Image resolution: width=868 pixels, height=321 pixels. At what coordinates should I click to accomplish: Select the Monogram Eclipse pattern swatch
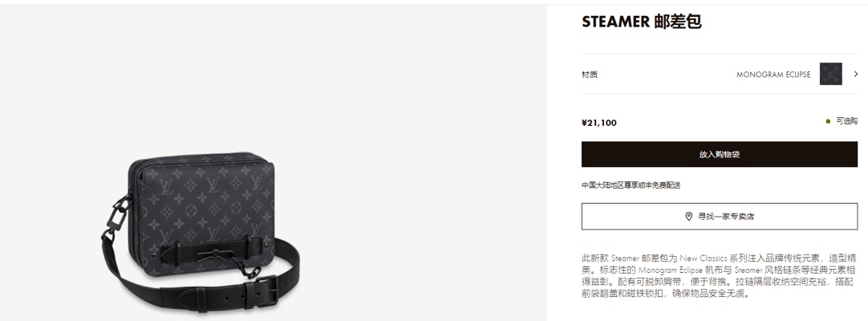pyautogui.click(x=830, y=74)
